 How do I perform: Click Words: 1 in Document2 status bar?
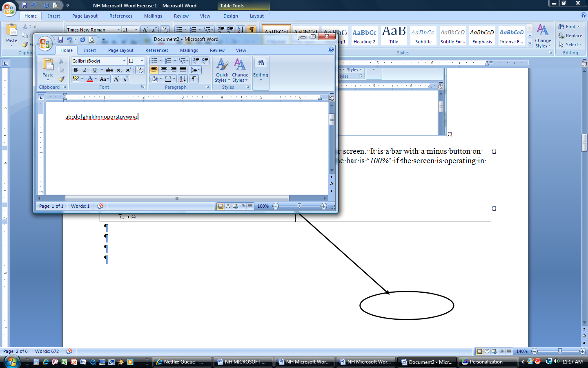pos(80,206)
